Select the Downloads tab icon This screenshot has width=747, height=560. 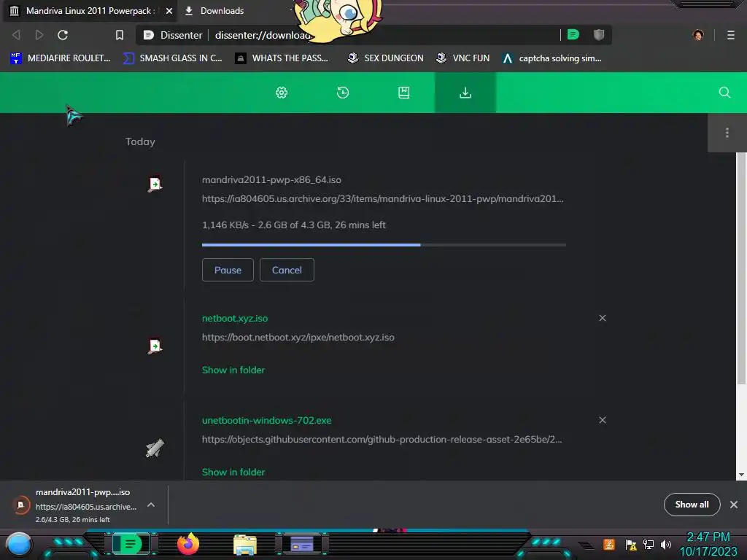tap(465, 93)
